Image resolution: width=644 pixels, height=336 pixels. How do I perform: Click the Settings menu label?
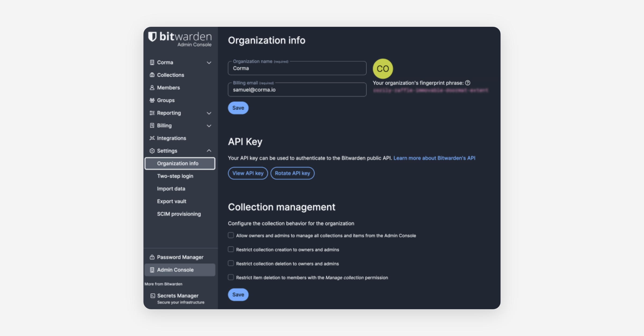(167, 151)
